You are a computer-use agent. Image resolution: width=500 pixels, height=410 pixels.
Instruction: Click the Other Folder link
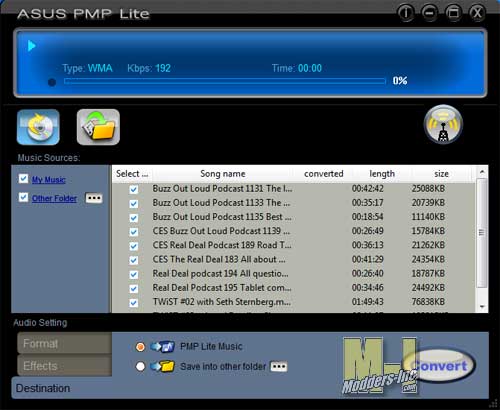pos(54,198)
